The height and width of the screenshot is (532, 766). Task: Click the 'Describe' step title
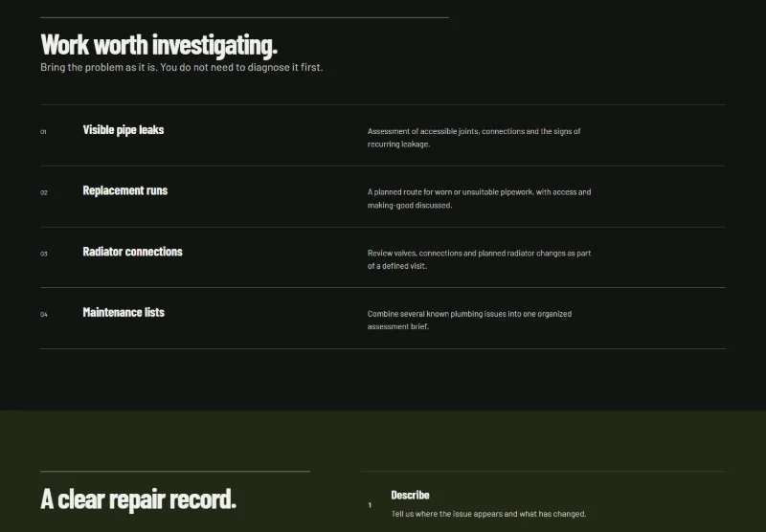[x=410, y=495]
